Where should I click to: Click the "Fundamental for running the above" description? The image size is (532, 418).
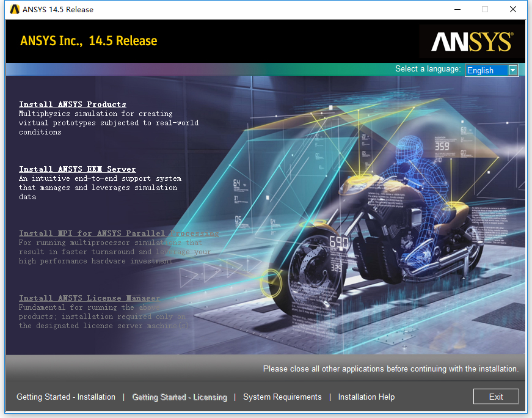pyautogui.click(x=103, y=317)
